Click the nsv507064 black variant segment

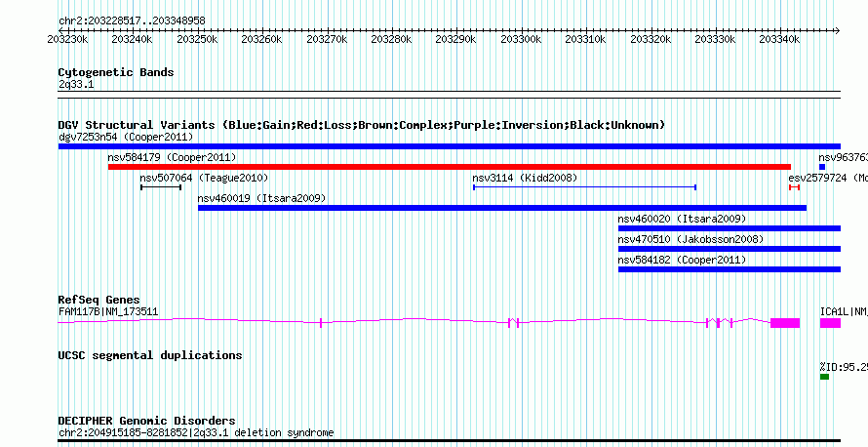click(161, 187)
